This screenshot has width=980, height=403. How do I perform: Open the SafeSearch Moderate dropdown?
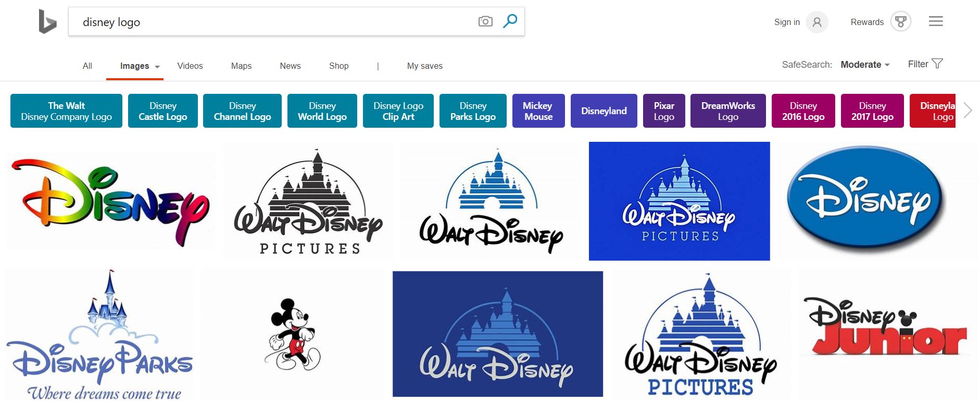click(865, 65)
